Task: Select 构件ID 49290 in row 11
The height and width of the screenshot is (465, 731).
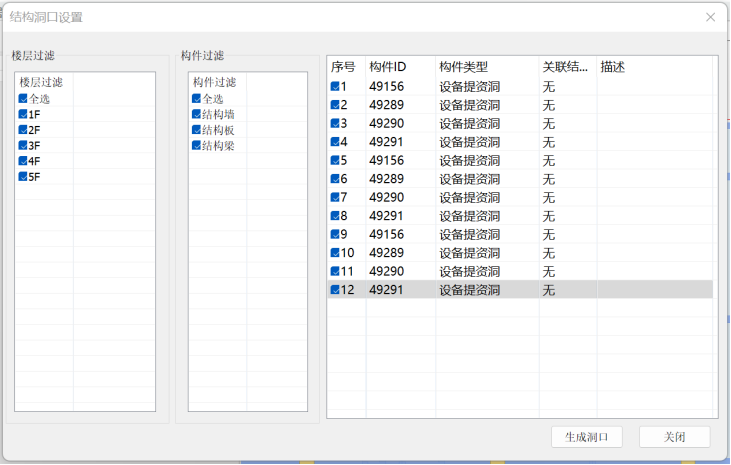Action: tap(386, 271)
